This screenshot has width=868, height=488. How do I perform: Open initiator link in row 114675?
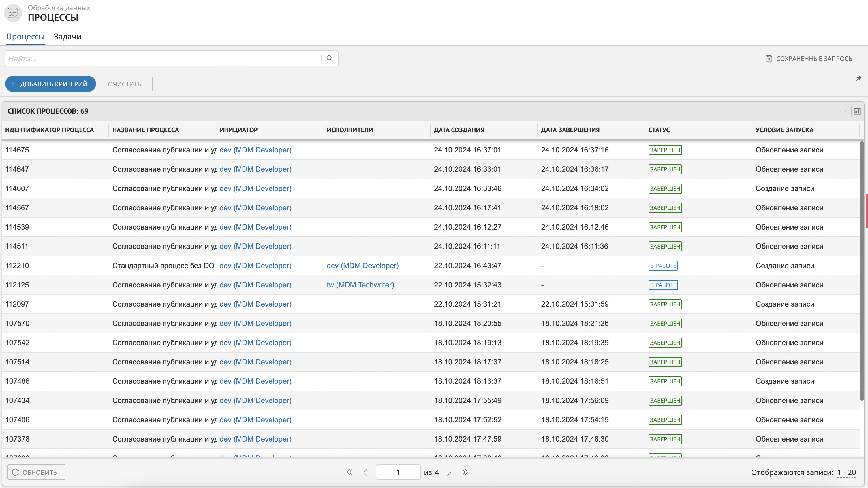point(255,150)
